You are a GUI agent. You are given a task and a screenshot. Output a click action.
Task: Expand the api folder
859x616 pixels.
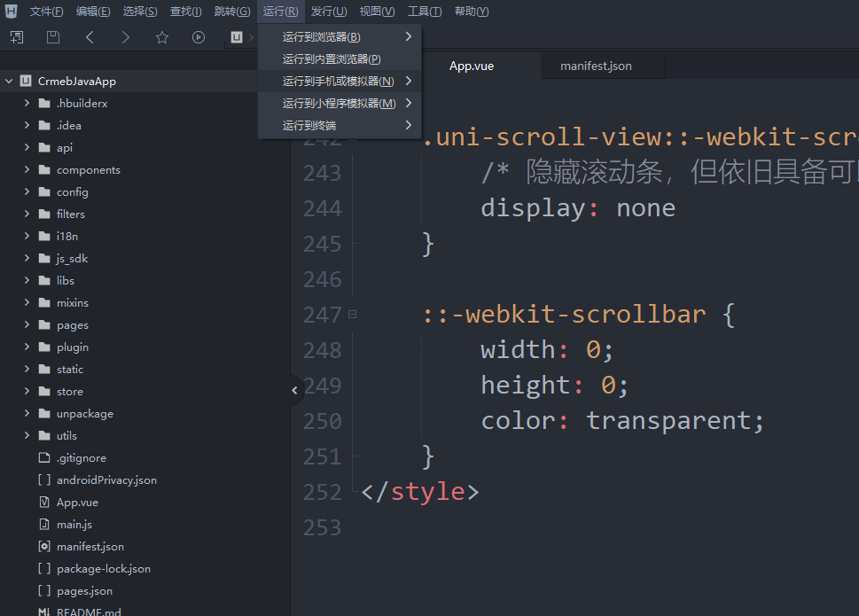tap(27, 147)
